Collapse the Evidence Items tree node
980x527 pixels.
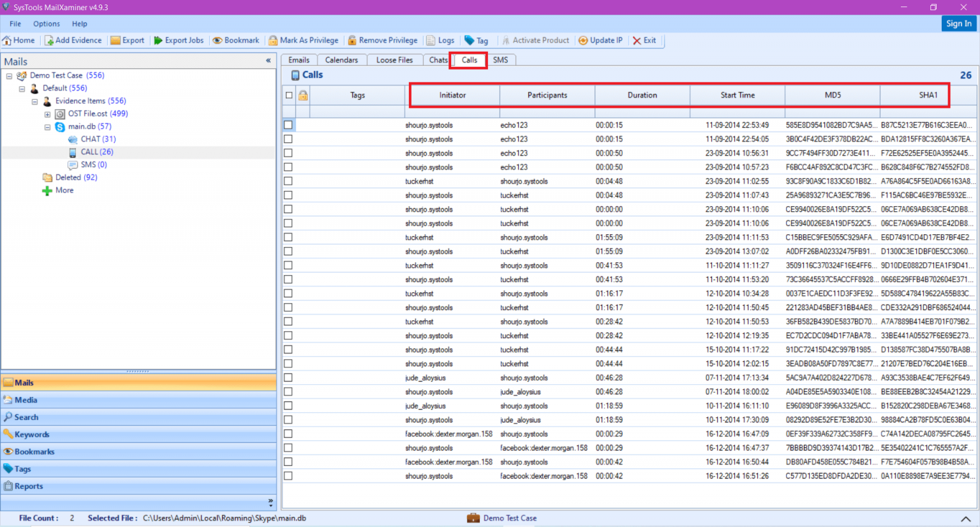34,101
